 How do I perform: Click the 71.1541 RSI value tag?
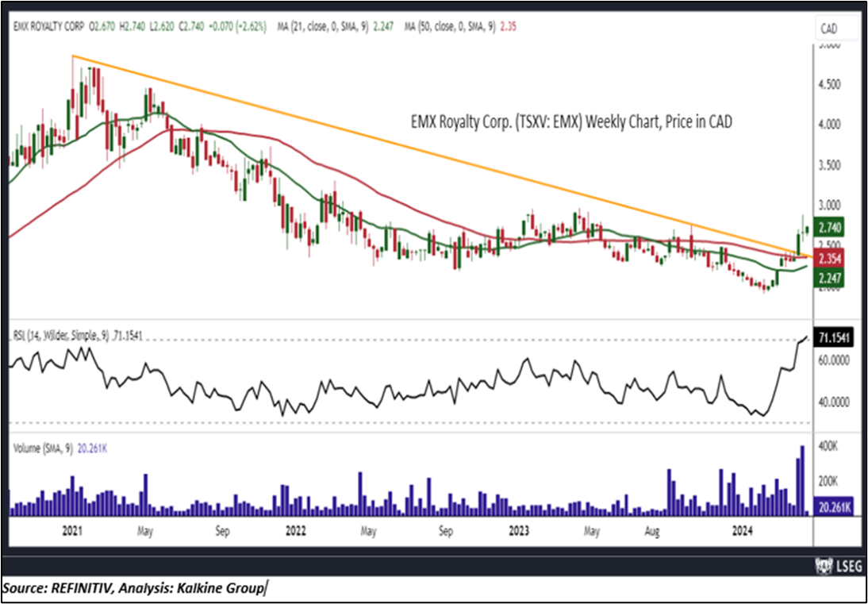click(833, 336)
